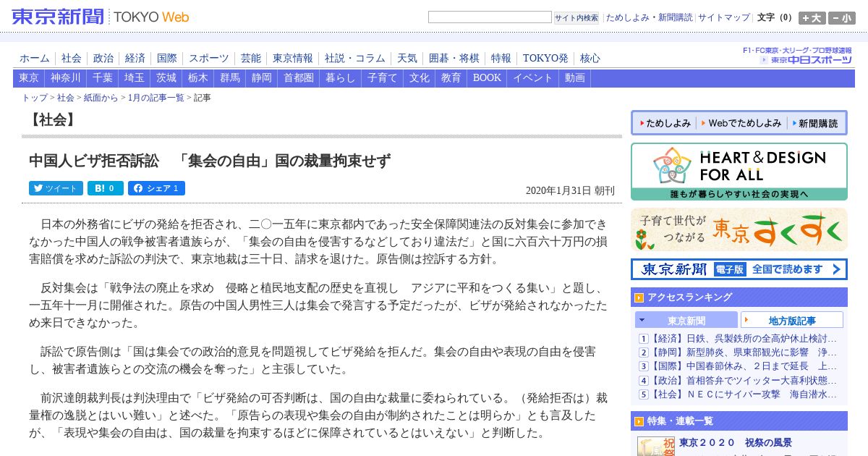Click 新聞購読 in the subscription box
Image resolution: width=868 pixels, height=456 pixels.
point(814,123)
